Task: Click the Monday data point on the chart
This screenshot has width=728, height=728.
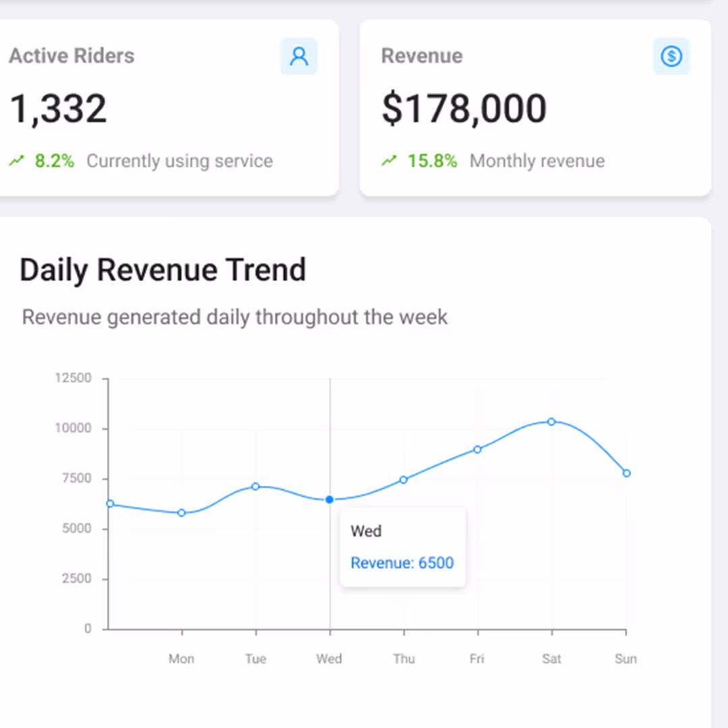Action: pyautogui.click(x=181, y=512)
